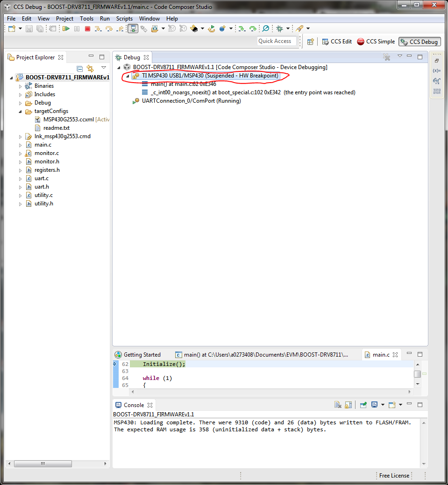Open the Registers view binary icon
The height and width of the screenshot is (485, 448).
click(x=436, y=91)
